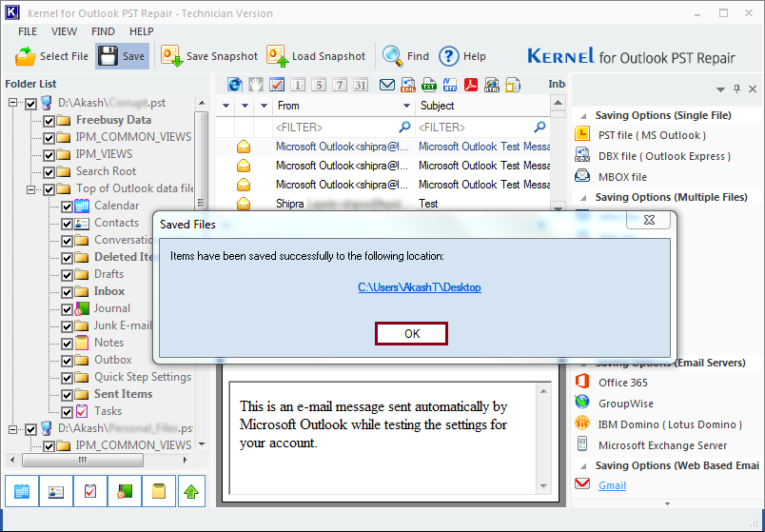Click the folder list horizontal scrollbar thumb
The height and width of the screenshot is (532, 765).
click(x=83, y=460)
